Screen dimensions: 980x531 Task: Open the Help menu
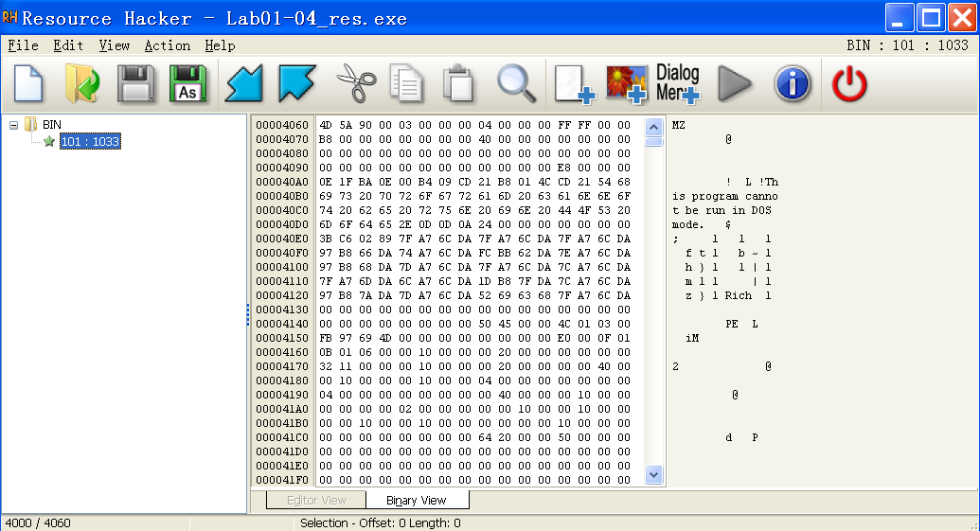[220, 45]
